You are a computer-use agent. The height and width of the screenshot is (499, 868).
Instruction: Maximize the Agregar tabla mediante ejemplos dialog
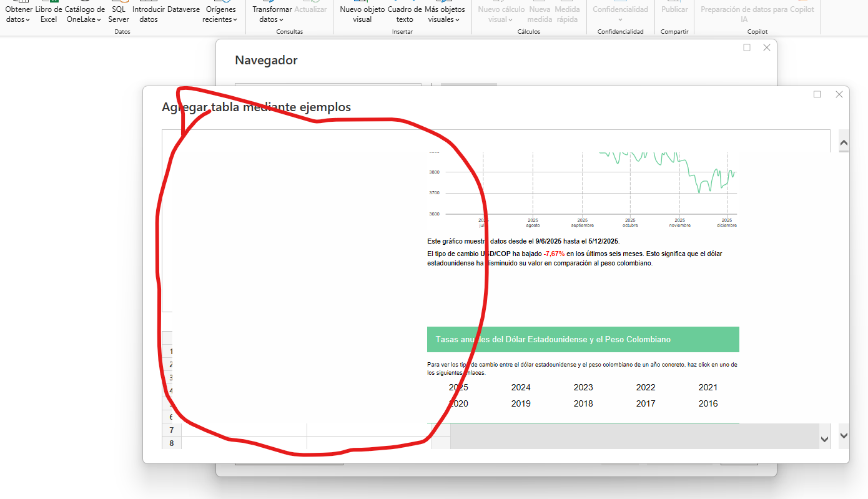pyautogui.click(x=817, y=94)
